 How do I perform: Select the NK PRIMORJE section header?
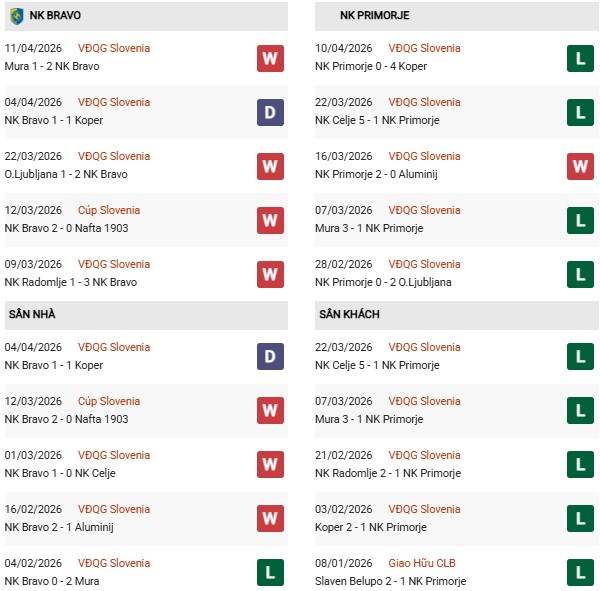(374, 16)
